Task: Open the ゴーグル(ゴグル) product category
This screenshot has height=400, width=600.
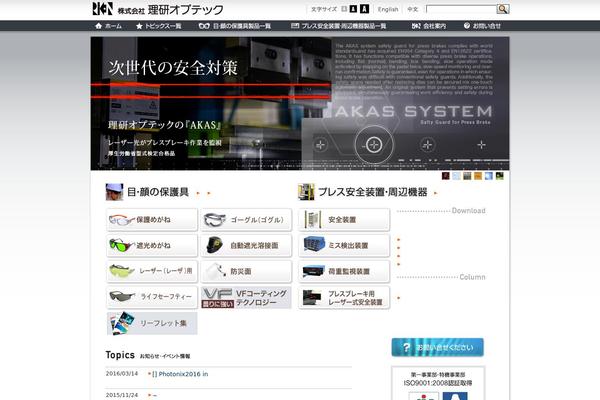Action: (246, 220)
